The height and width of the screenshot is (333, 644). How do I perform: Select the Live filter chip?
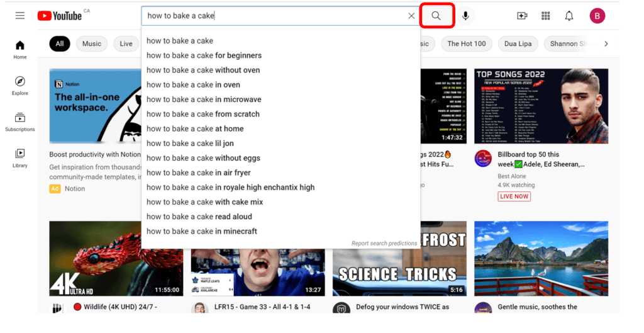coord(126,43)
